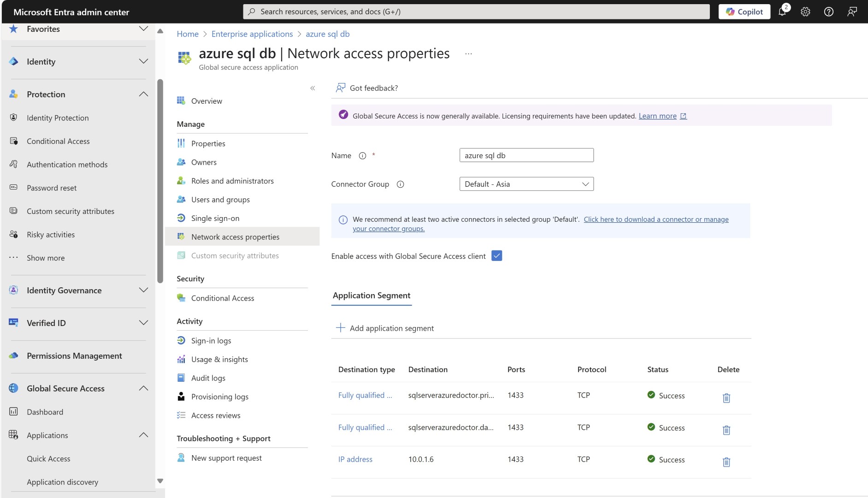This screenshot has height=498, width=868.
Task: Delete the sqlserverazuredoctor.da segment
Action: 726,430
